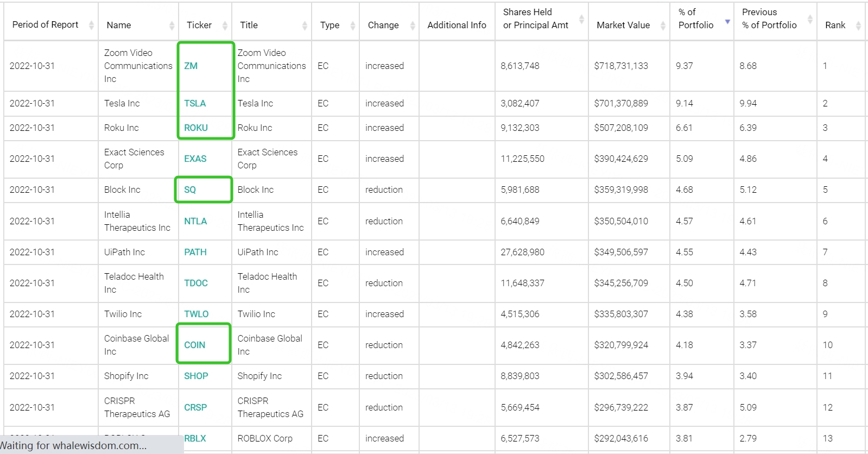
Task: Click Shopify Inc in the Name column
Action: click(x=126, y=376)
